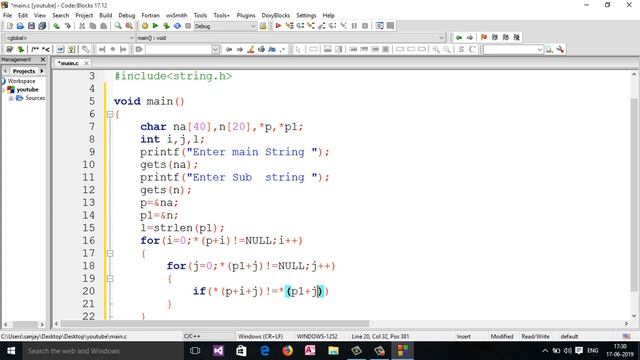640x360 pixels.
Task: Copy selection using the toolbar icon
Action: pyautogui.click(x=93, y=26)
